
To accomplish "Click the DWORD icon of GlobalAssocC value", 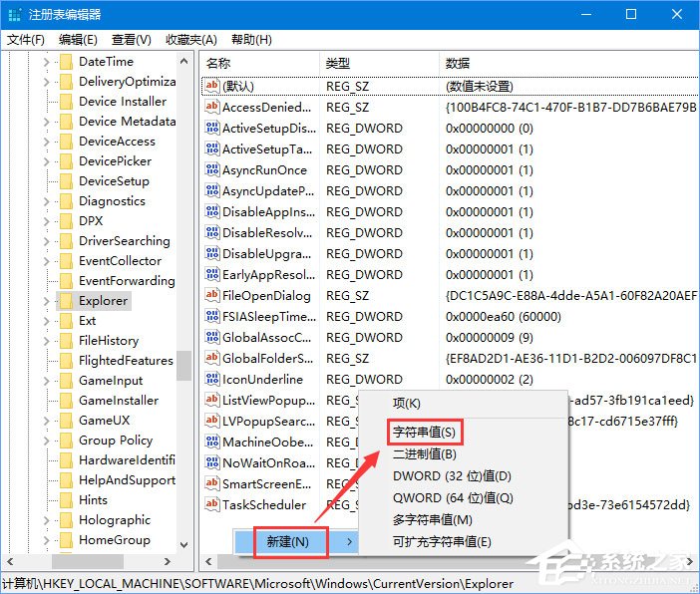I will pos(211,338).
